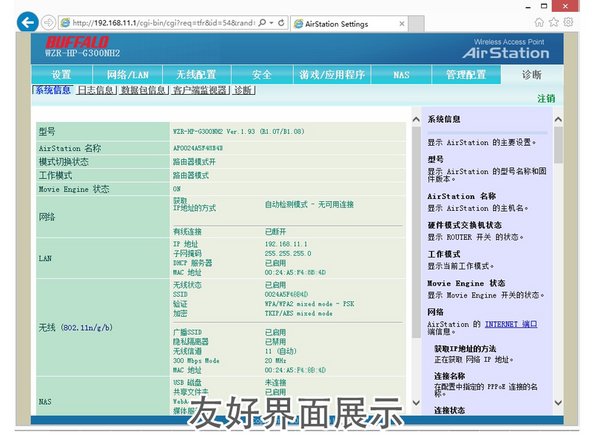Viewport: 592px width, 444px height.
Task: Open the 网络/LAN tab
Action: pyautogui.click(x=128, y=74)
